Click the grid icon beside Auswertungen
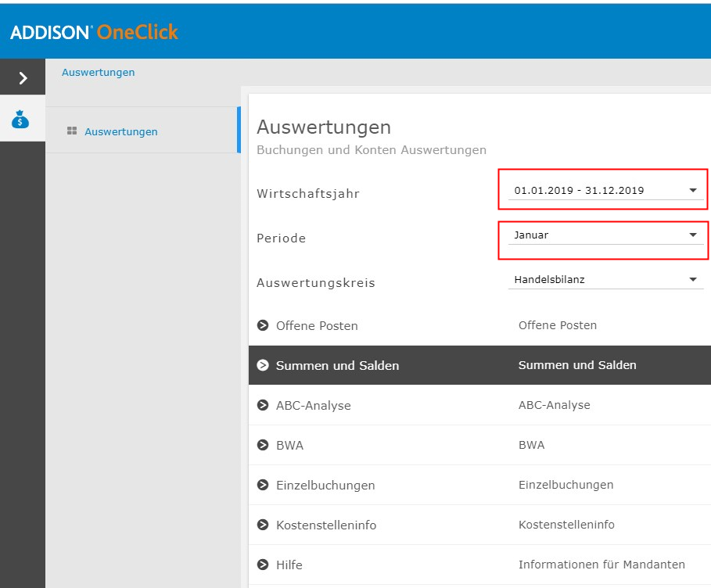Screen dimensions: 711x588 coord(72,131)
